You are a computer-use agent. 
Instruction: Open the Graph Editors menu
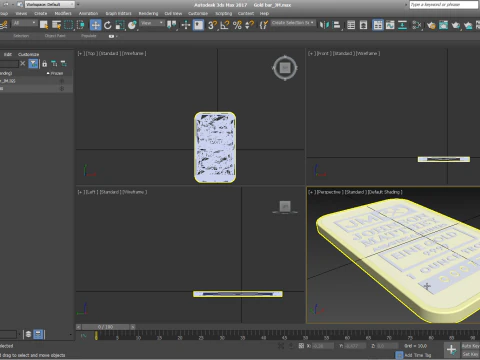[x=118, y=13]
